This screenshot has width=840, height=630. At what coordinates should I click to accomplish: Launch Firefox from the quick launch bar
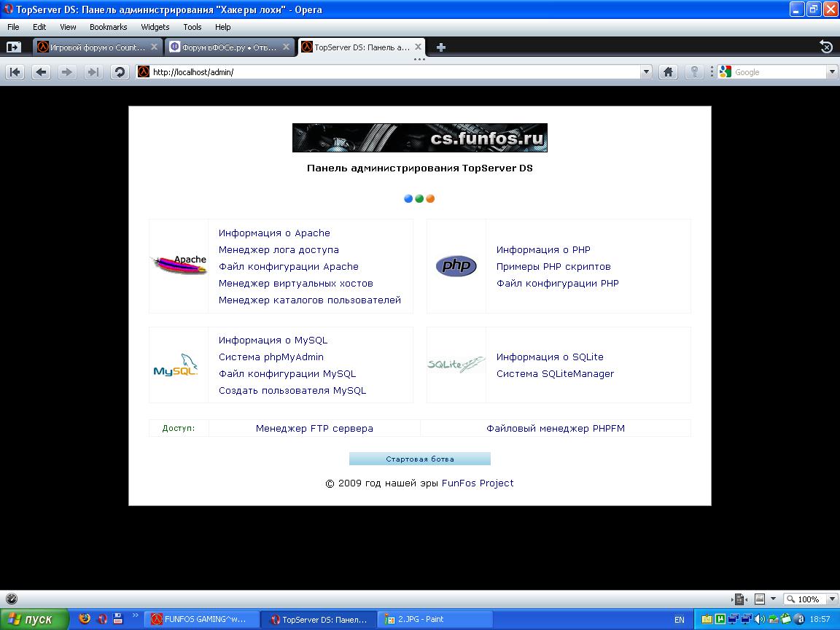pyautogui.click(x=85, y=619)
